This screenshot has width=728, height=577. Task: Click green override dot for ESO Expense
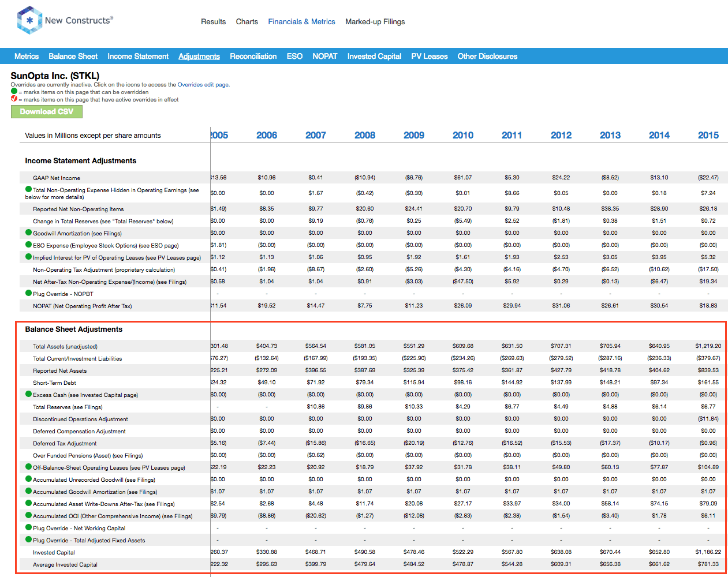tap(28, 245)
